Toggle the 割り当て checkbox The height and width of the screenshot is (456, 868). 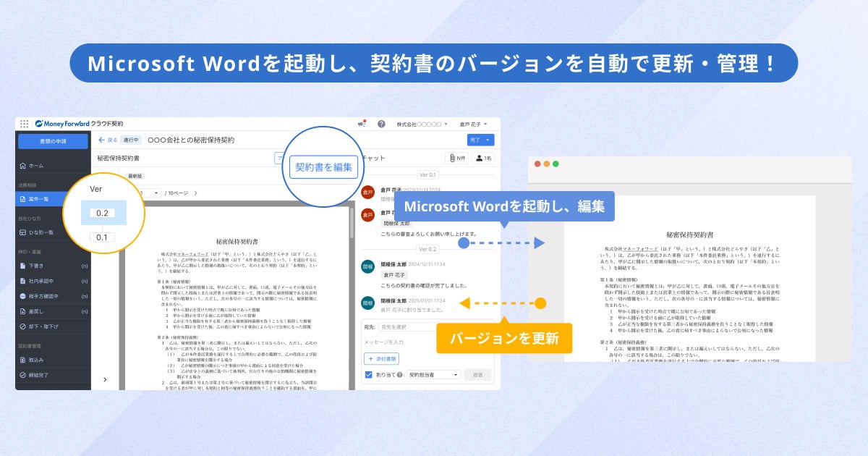(x=368, y=375)
